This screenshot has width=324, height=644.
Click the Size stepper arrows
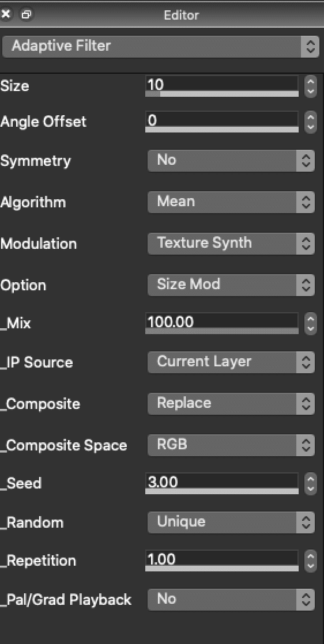[x=311, y=86]
